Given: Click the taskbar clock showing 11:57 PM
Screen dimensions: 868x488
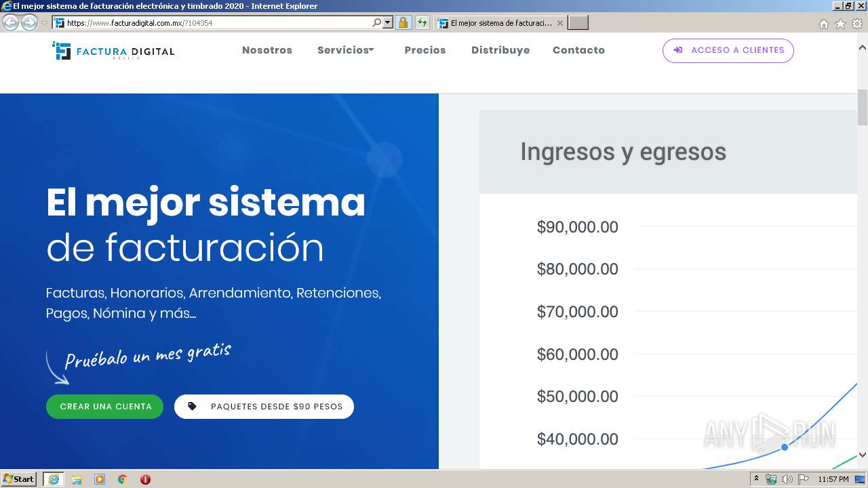Looking at the screenshot, I should (x=833, y=479).
